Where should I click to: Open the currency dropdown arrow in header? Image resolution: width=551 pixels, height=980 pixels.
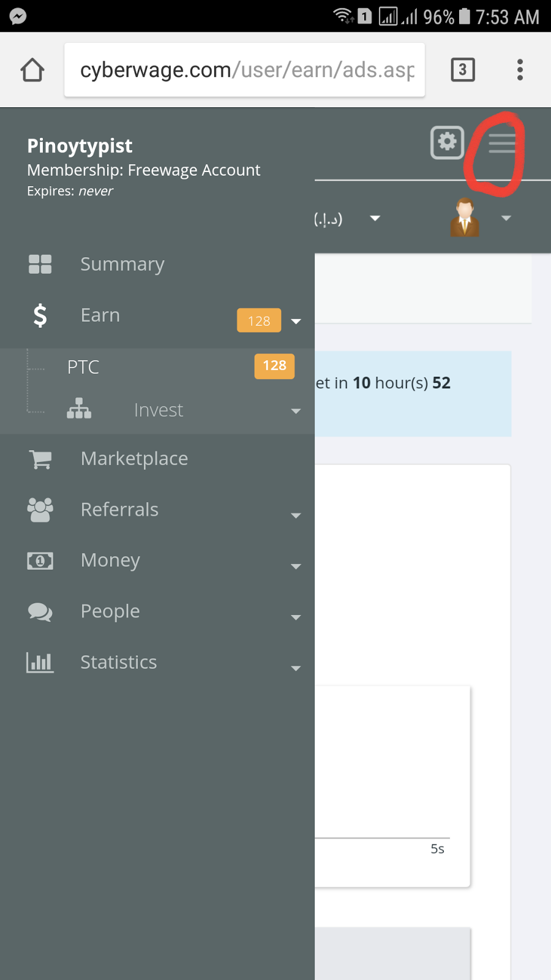click(x=375, y=218)
